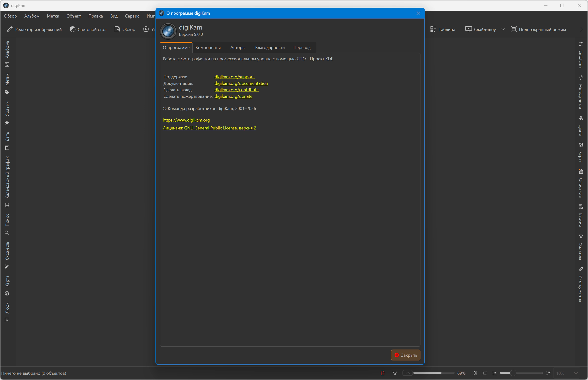Screen dimensions: 588x380
Task: Open the Tags sidebar tag icon
Action: coord(7,92)
